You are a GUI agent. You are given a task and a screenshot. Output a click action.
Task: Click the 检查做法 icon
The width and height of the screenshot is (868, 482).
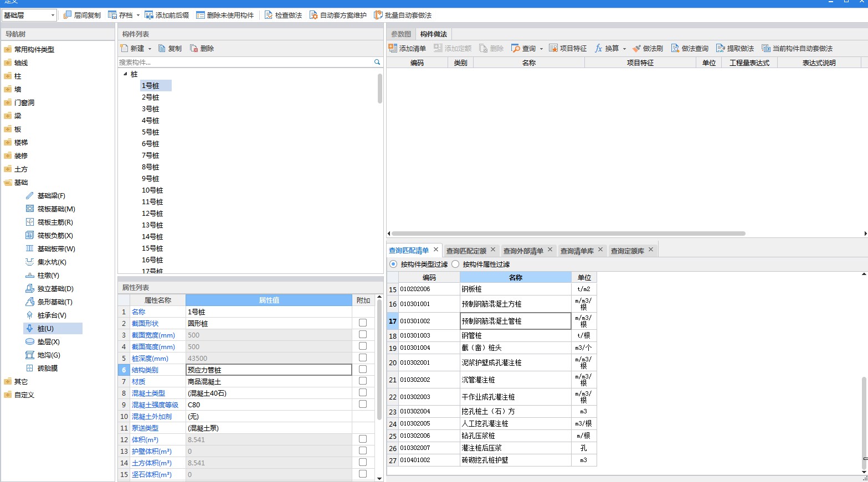[x=269, y=15]
